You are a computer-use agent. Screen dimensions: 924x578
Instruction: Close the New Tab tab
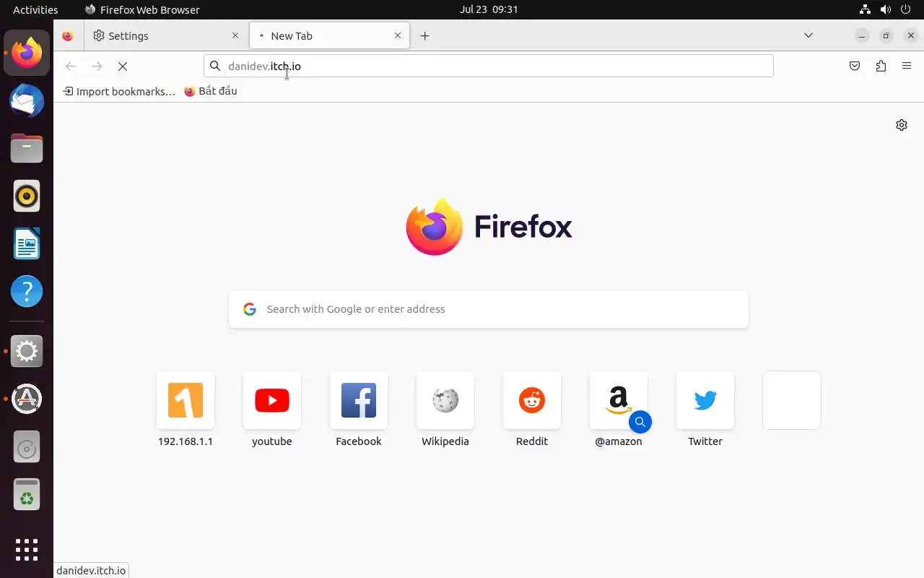(x=398, y=36)
